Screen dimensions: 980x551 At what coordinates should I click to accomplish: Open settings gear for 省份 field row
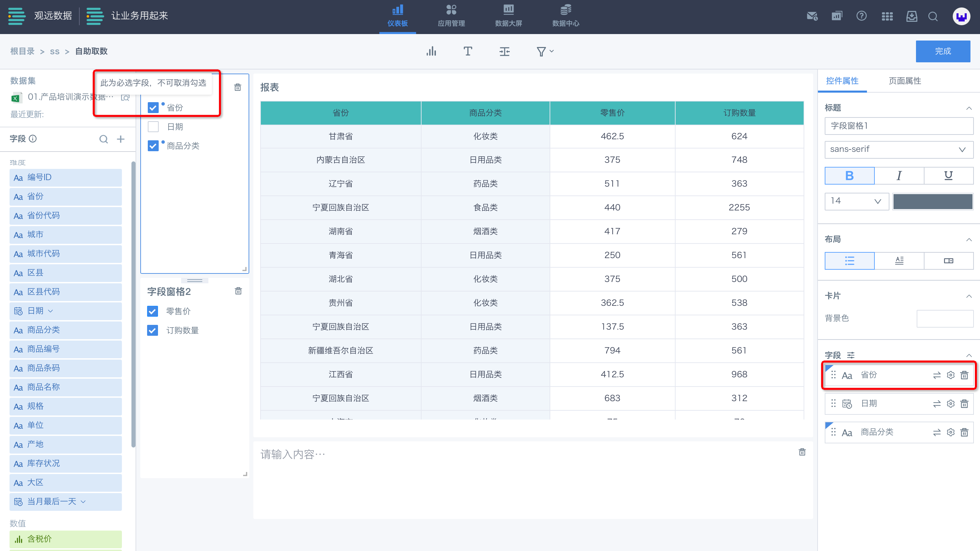(950, 375)
